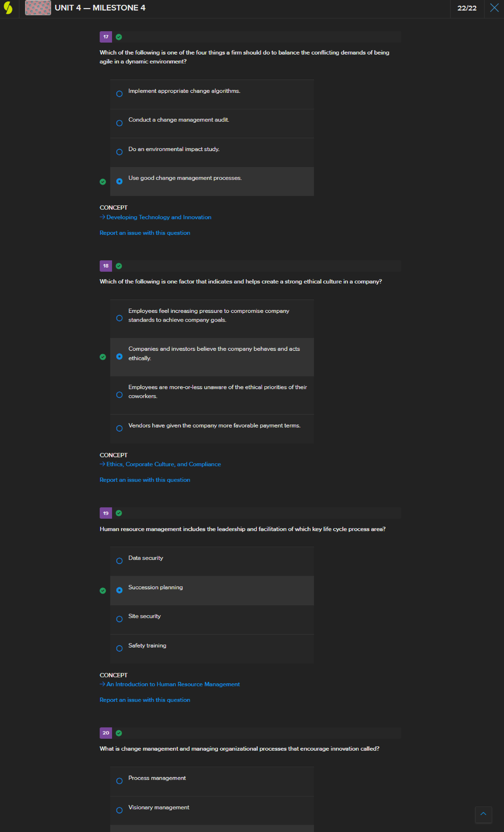Choose the "Data security" radio button
This screenshot has width=504, height=832.
tap(120, 561)
